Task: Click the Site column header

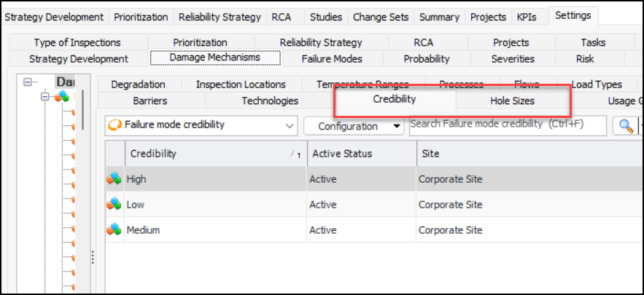Action: tap(430, 154)
